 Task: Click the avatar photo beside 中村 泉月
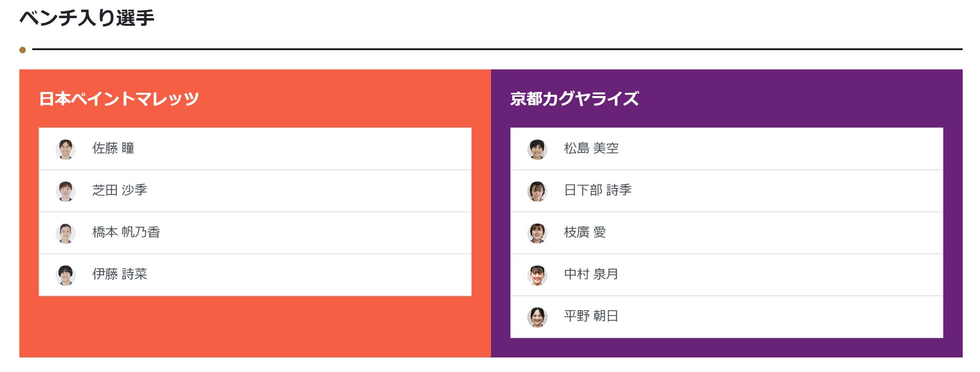(x=537, y=275)
